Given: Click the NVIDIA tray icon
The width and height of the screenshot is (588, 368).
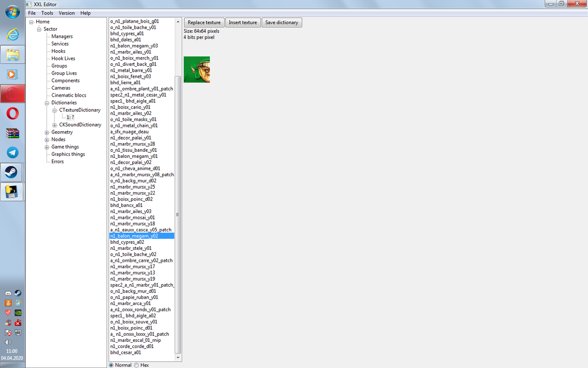Looking at the screenshot, I should point(17,313).
